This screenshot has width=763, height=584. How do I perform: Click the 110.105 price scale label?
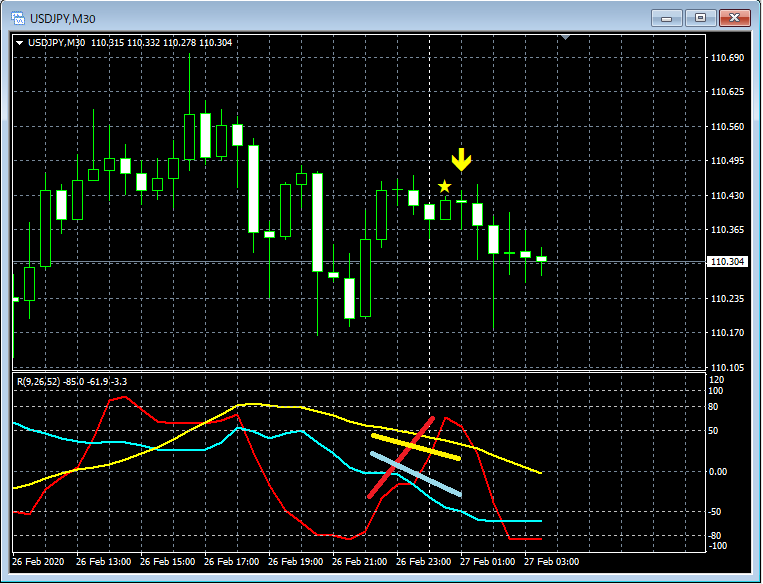pyautogui.click(x=727, y=367)
